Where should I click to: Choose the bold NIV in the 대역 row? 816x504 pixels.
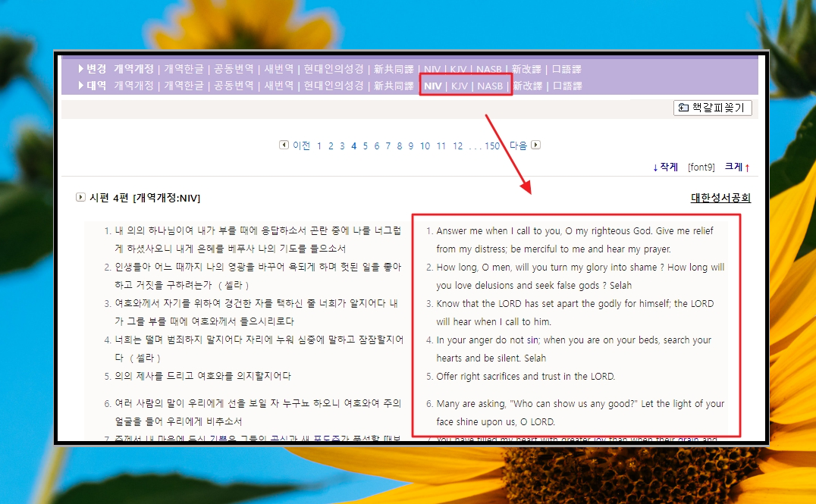click(x=432, y=86)
